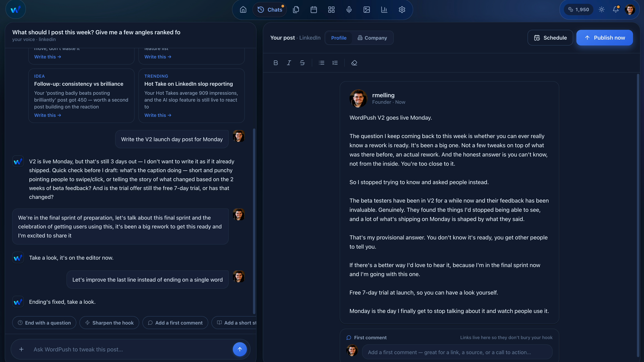Open the analytics bar chart icon
644x362 pixels.
tap(384, 10)
